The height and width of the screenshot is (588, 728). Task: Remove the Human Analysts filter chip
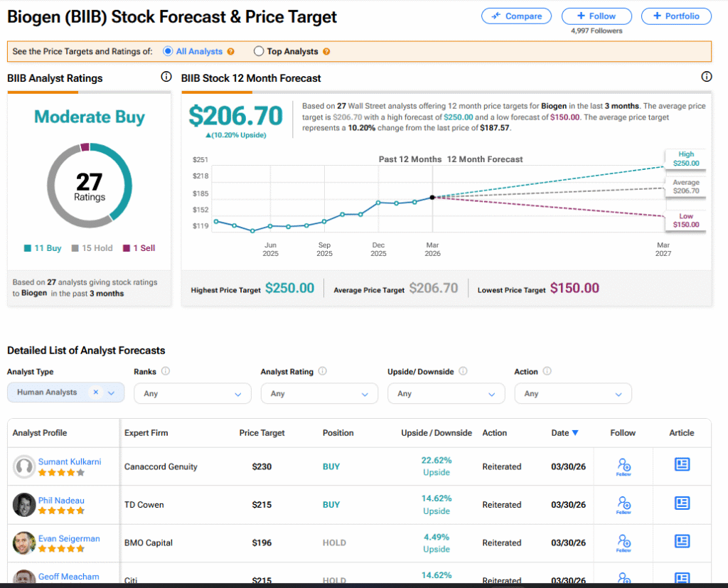[x=96, y=392]
